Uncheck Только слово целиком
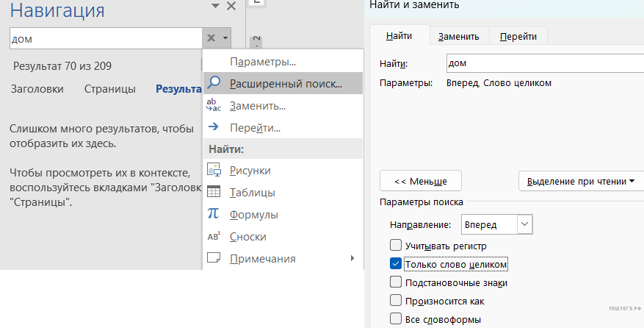This screenshot has width=644, height=328. (397, 264)
